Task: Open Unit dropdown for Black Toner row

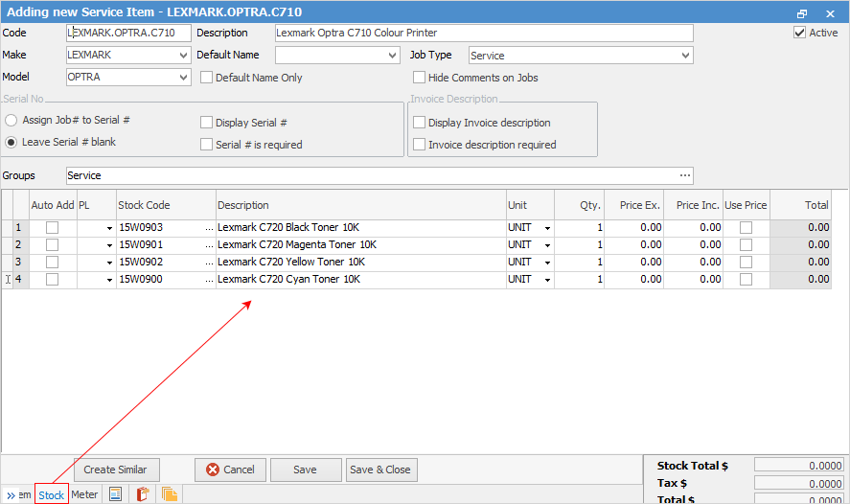Action: pyautogui.click(x=547, y=228)
